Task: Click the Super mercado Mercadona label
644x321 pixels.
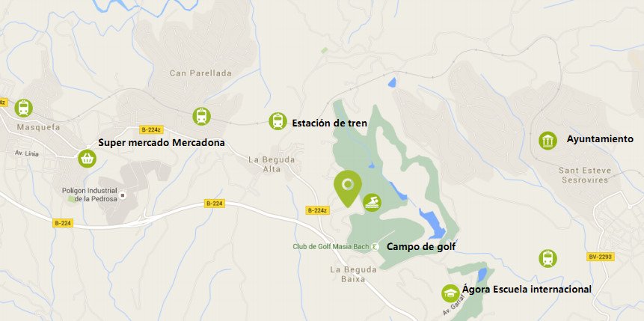Action: click(x=162, y=143)
